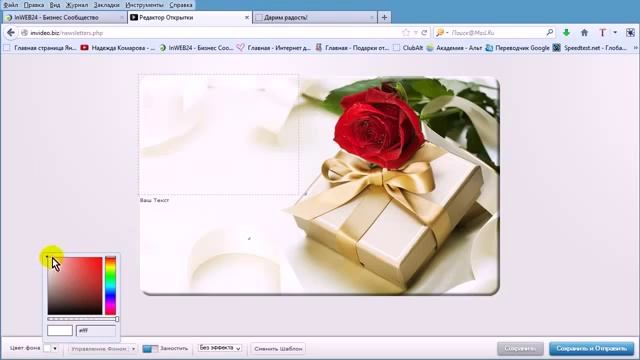Click the Сменить Шаблон button
Screen dimensions: 640x360
(278, 349)
